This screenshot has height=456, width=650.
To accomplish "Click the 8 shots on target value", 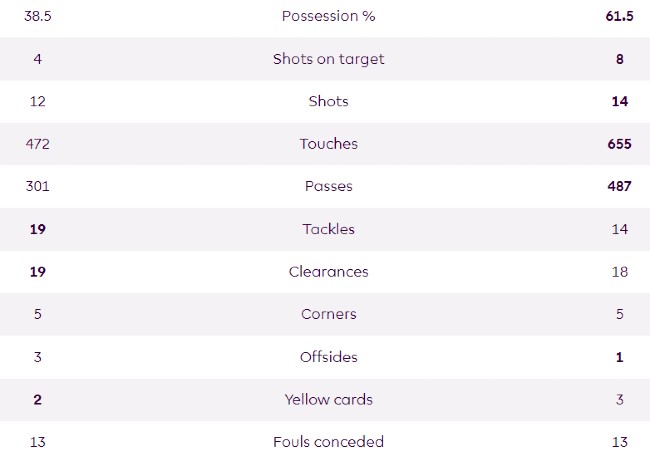I will click(x=620, y=59).
